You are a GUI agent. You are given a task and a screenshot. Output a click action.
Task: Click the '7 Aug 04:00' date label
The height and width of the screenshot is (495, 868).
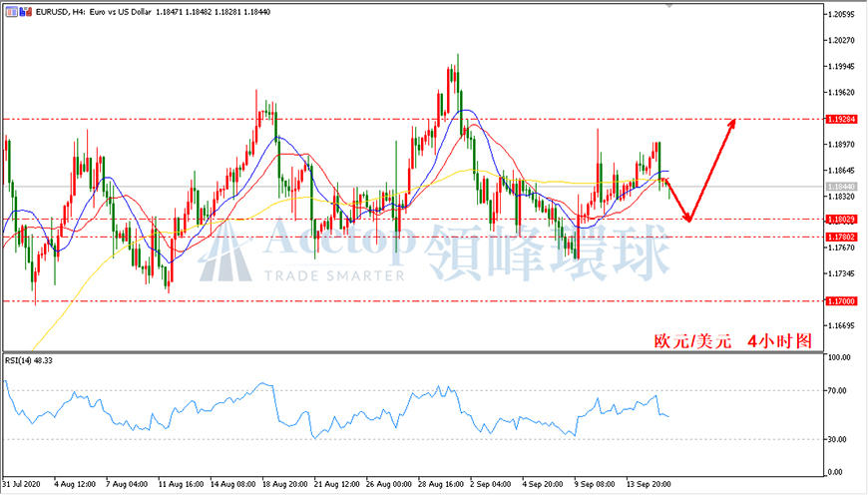pyautogui.click(x=127, y=484)
